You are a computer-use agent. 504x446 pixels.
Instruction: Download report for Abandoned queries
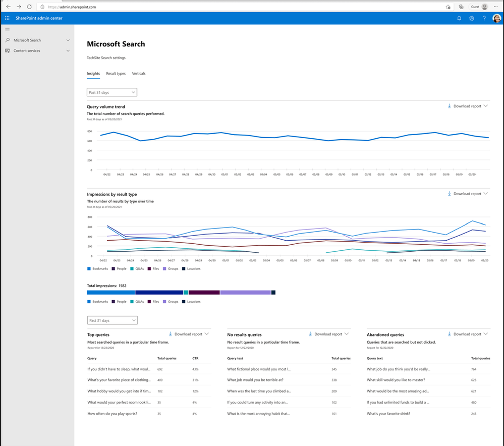(467, 334)
